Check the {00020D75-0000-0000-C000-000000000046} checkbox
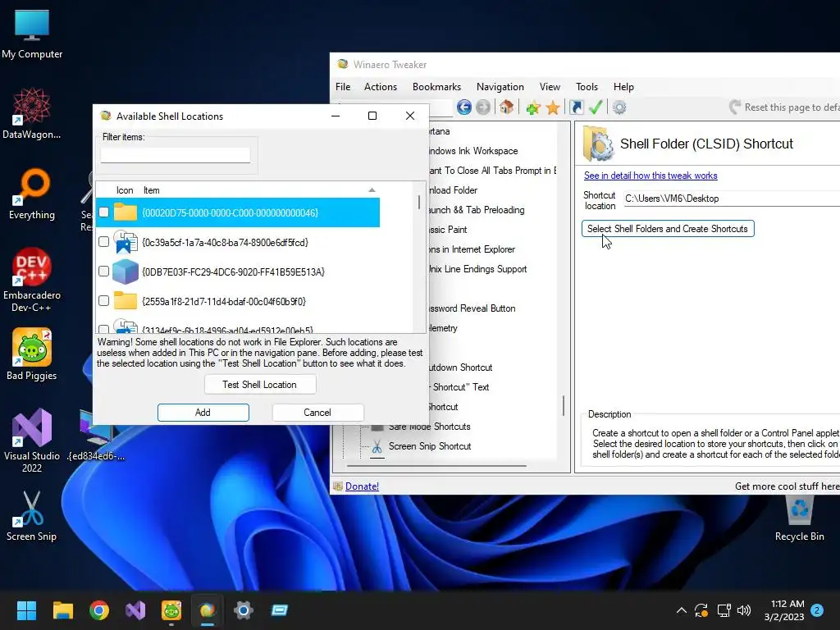 104,212
